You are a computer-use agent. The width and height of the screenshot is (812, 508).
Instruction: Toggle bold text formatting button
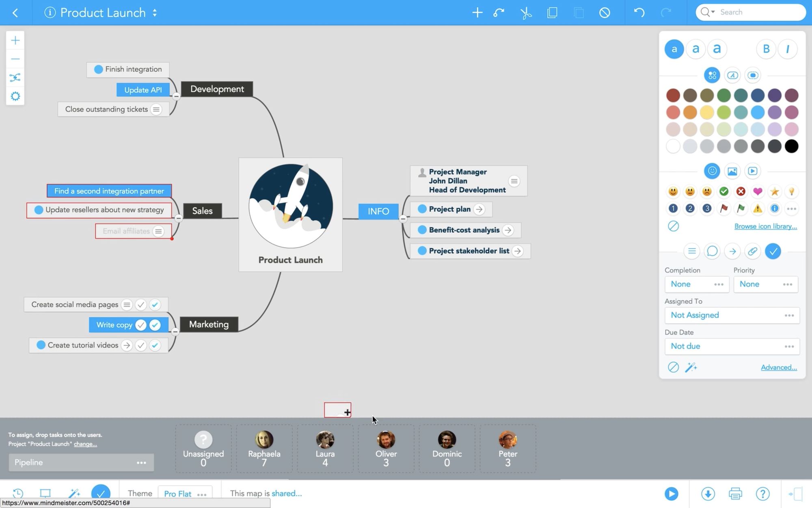point(767,49)
